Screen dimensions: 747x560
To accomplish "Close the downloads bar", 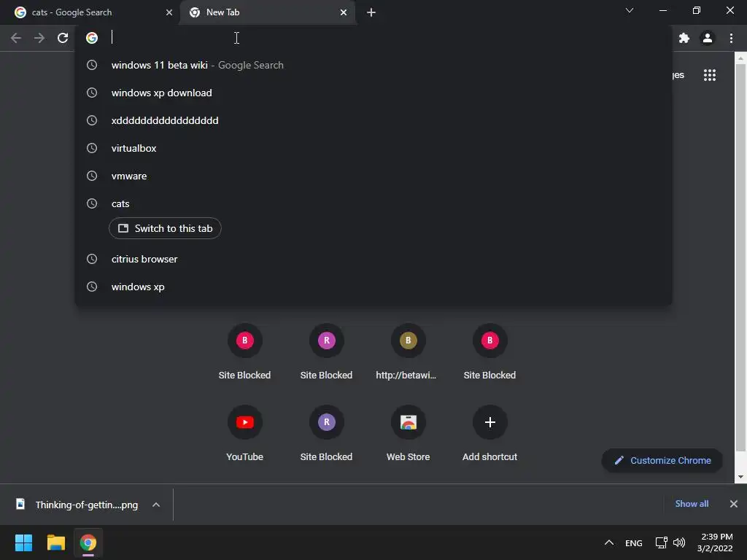I will click(x=734, y=504).
